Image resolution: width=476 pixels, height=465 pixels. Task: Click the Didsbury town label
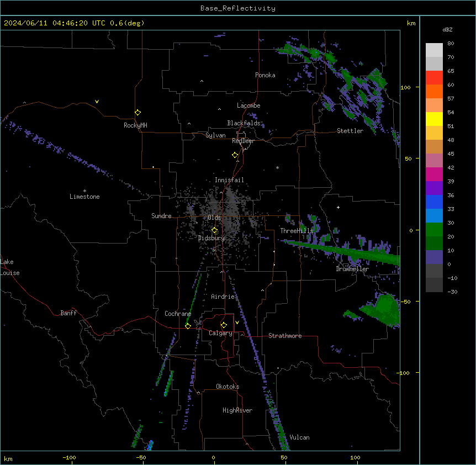211,238
